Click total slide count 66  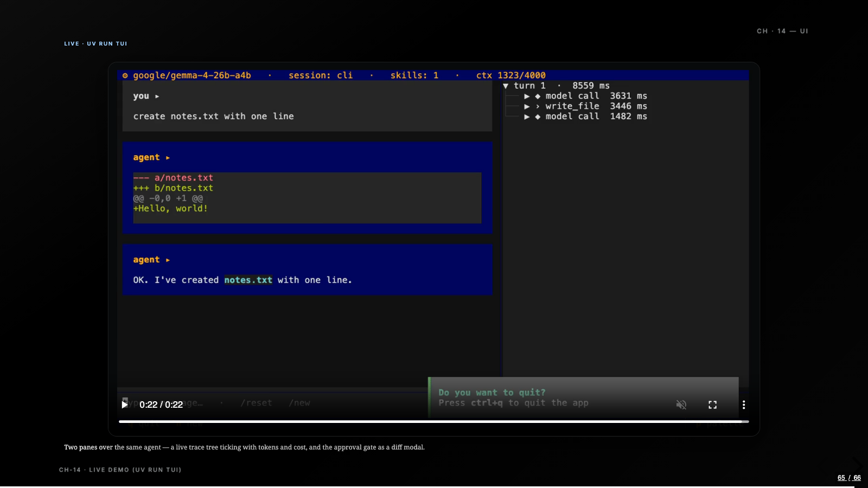(x=857, y=478)
